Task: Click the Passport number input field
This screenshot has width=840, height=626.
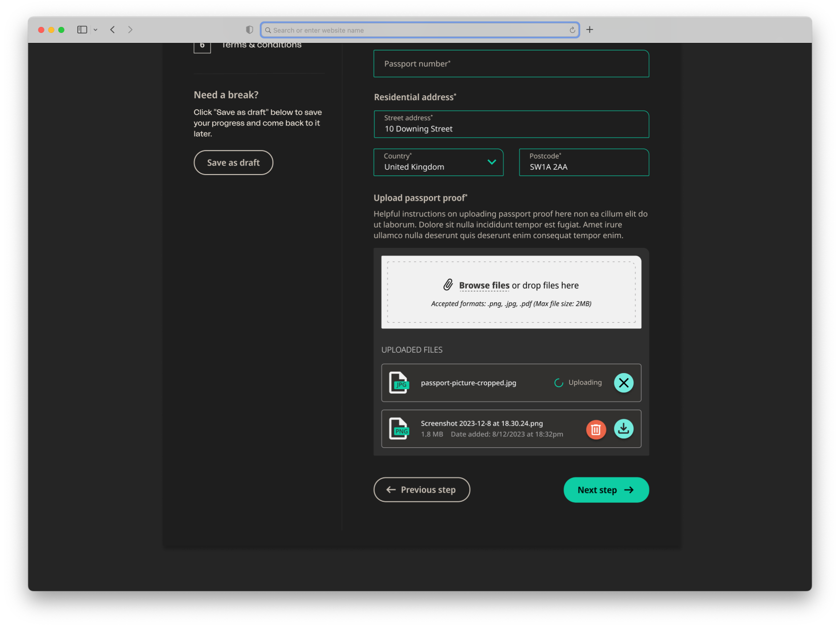Action: pyautogui.click(x=511, y=63)
